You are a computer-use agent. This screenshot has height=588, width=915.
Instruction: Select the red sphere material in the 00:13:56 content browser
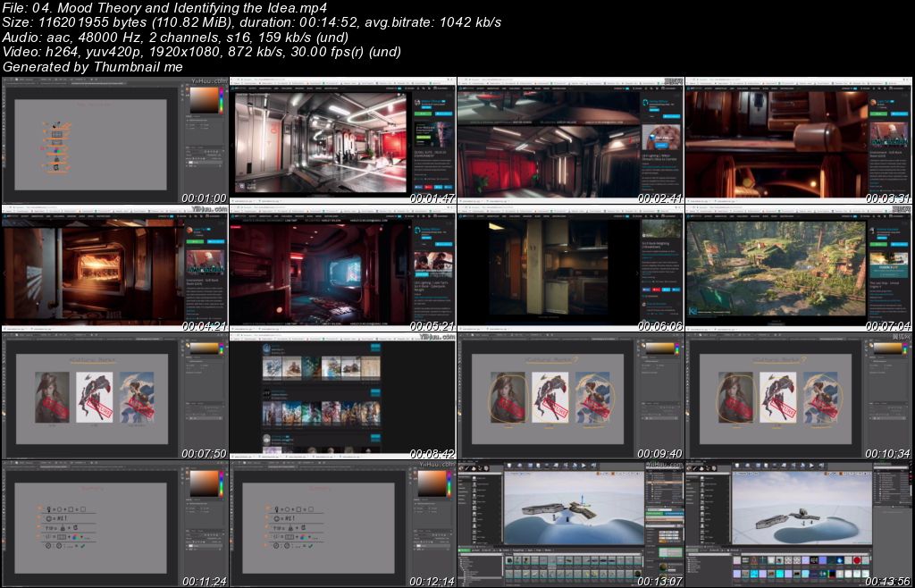(857, 560)
